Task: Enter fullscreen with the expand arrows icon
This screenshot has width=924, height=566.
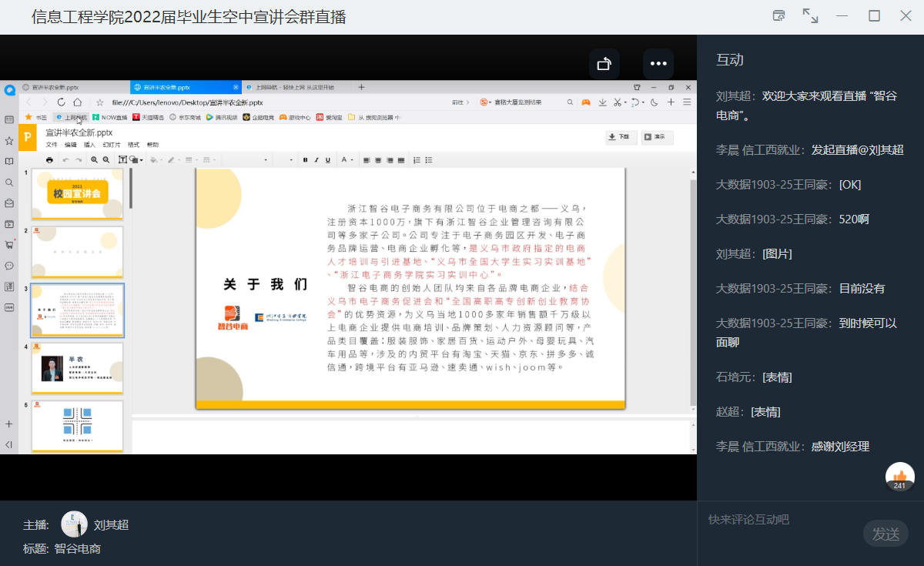Action: point(810,16)
